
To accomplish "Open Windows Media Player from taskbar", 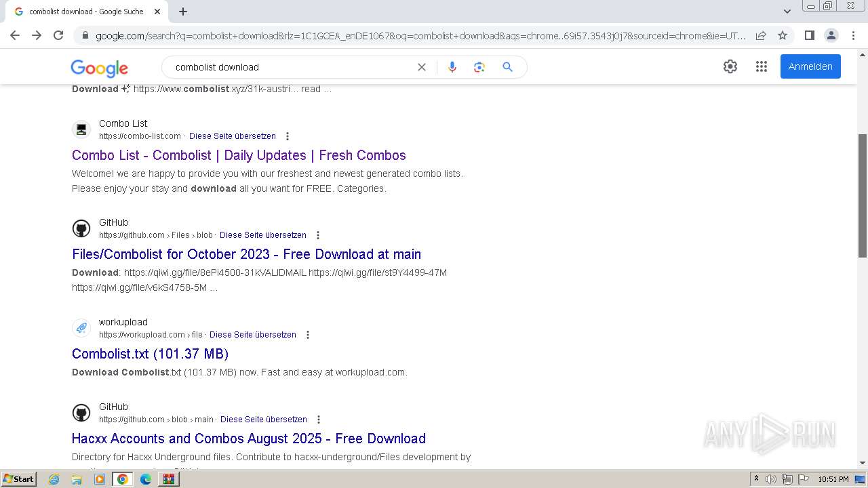I will (100, 479).
